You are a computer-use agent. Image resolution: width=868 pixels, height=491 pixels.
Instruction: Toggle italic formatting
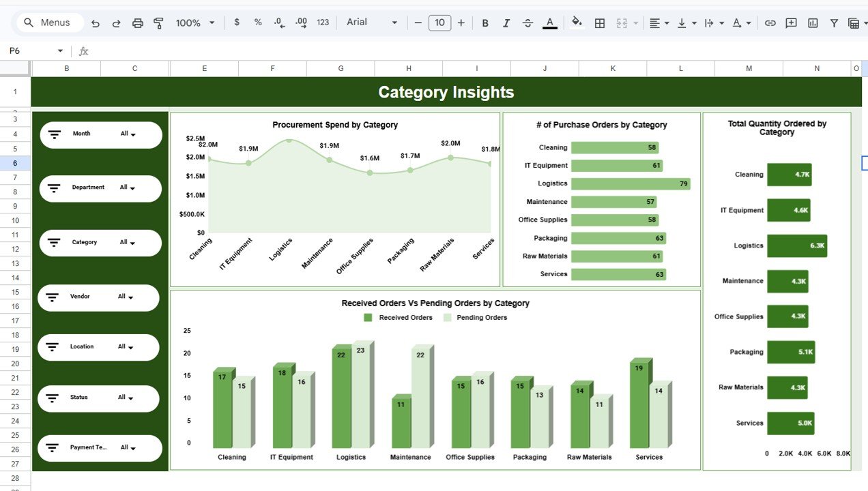[x=506, y=23]
